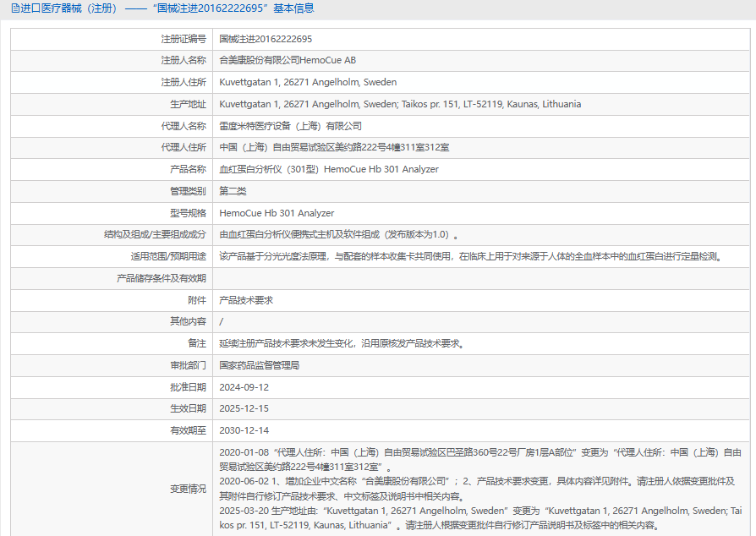Click the 结构及组成/主要组成成分 label
The width and height of the screenshot is (756, 536).
(155, 235)
